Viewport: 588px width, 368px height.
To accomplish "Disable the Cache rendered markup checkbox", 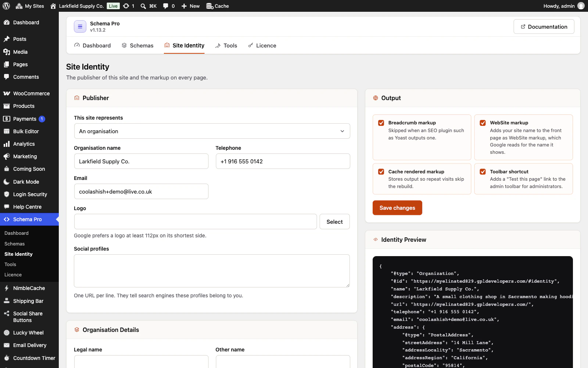I will 381,172.
